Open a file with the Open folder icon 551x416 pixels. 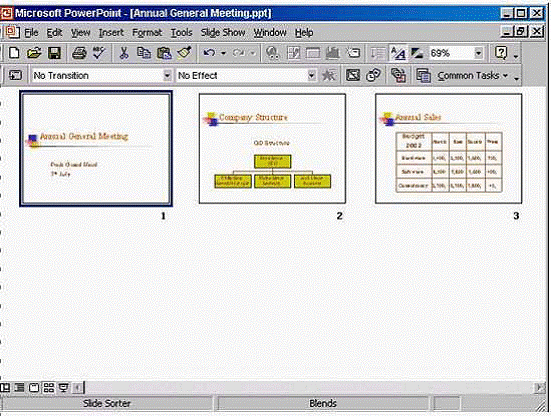coord(34,53)
